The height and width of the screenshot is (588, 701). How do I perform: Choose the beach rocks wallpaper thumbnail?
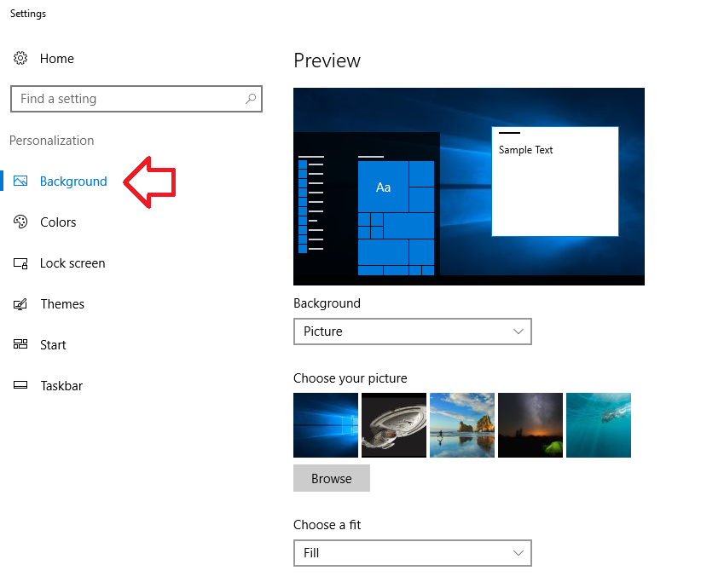click(462, 425)
